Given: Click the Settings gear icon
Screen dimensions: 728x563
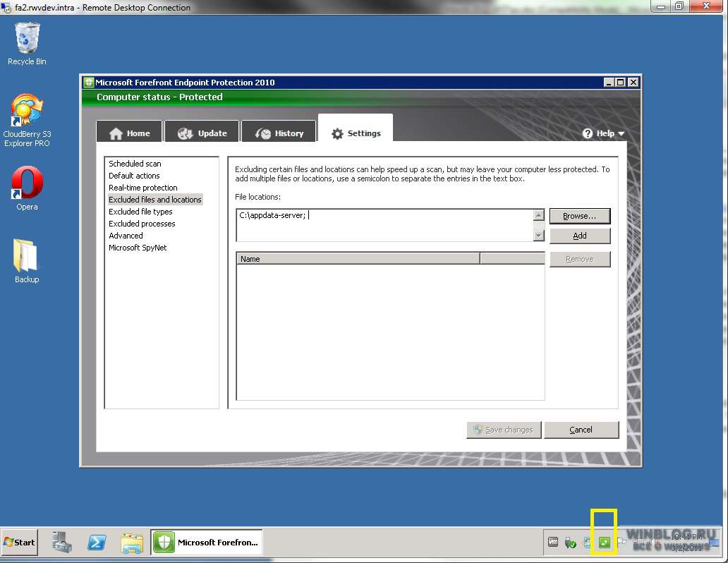Looking at the screenshot, I should tap(337, 134).
